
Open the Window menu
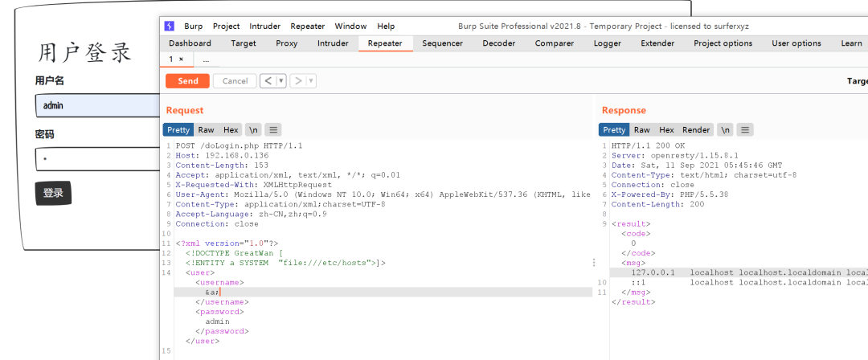click(x=350, y=26)
